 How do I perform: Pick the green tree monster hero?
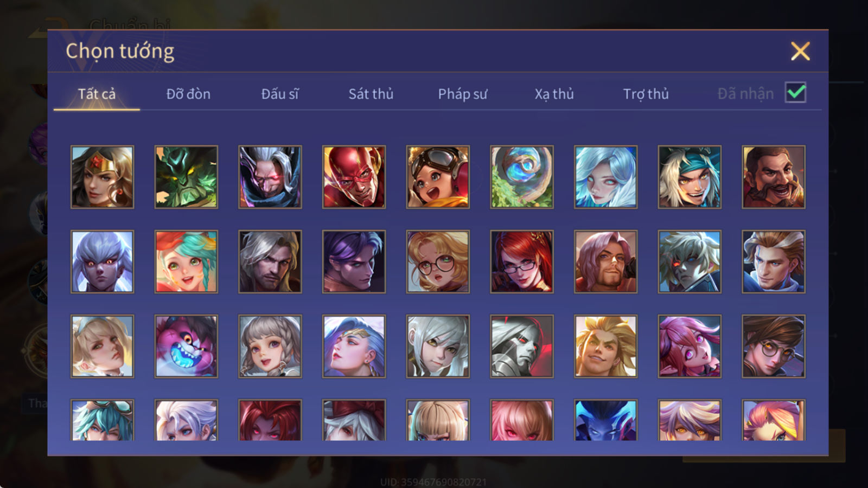click(186, 177)
